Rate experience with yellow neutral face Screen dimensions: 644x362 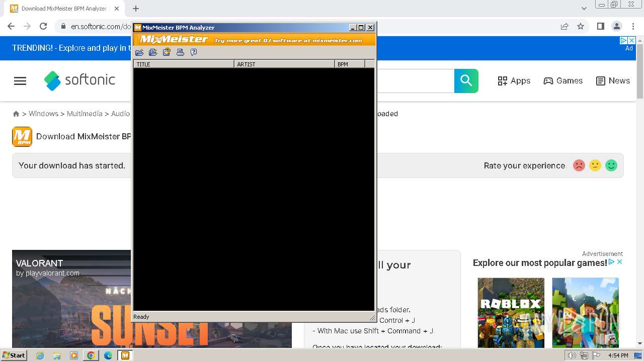click(x=595, y=165)
